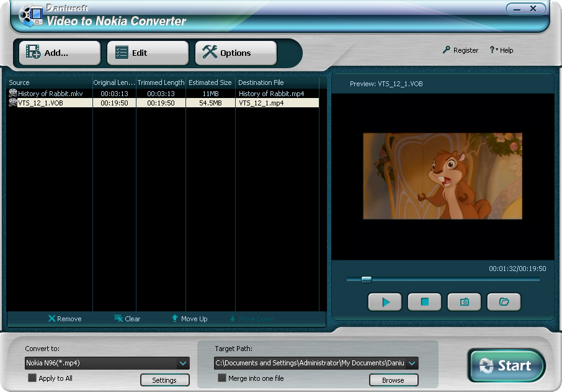The width and height of the screenshot is (562, 392).
Task: Enable Merge into one file checkbox
Action: click(222, 378)
